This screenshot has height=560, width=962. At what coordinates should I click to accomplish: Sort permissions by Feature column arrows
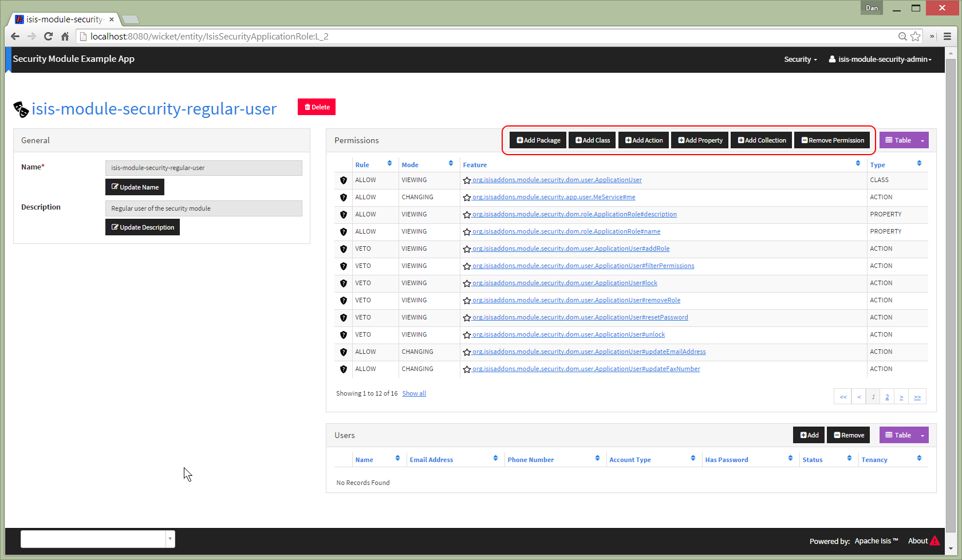point(858,164)
